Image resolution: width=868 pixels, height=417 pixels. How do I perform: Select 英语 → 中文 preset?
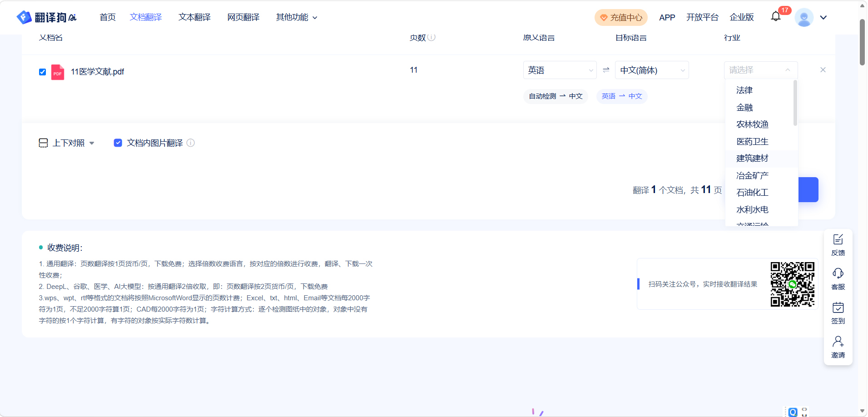click(622, 96)
